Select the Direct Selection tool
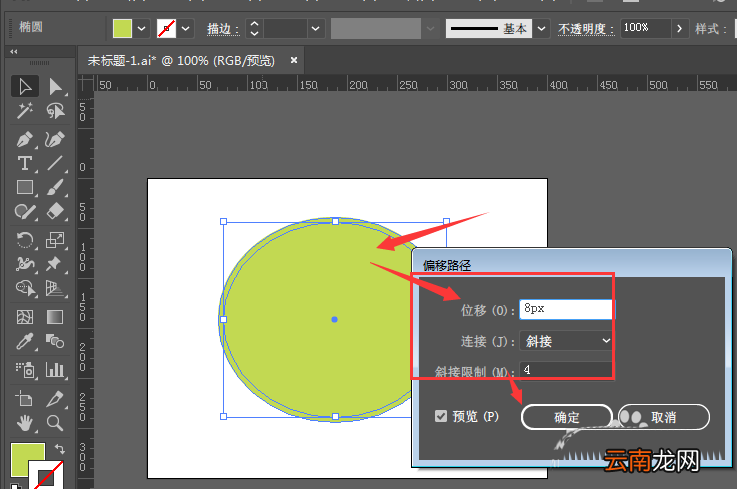The width and height of the screenshot is (737, 489). (55, 87)
